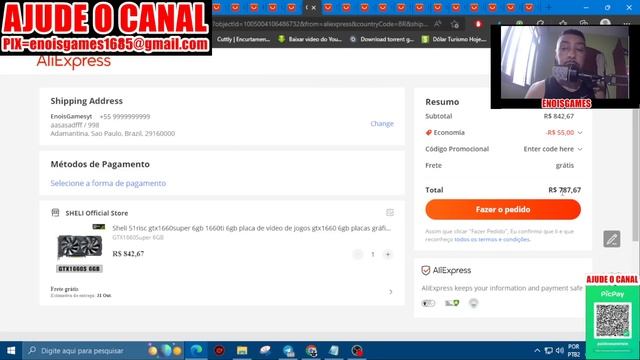640x360 pixels.
Task: Open the Windows Start menu
Action: pos(11,351)
